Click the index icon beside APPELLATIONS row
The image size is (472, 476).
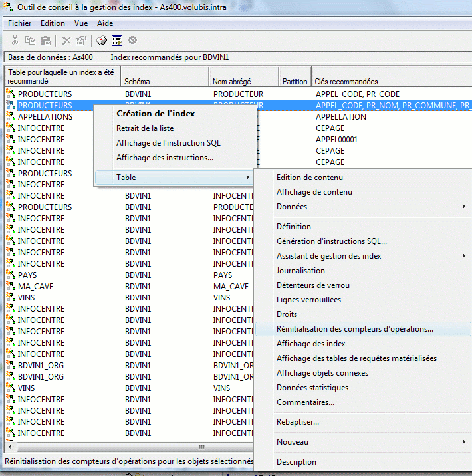click(x=11, y=116)
